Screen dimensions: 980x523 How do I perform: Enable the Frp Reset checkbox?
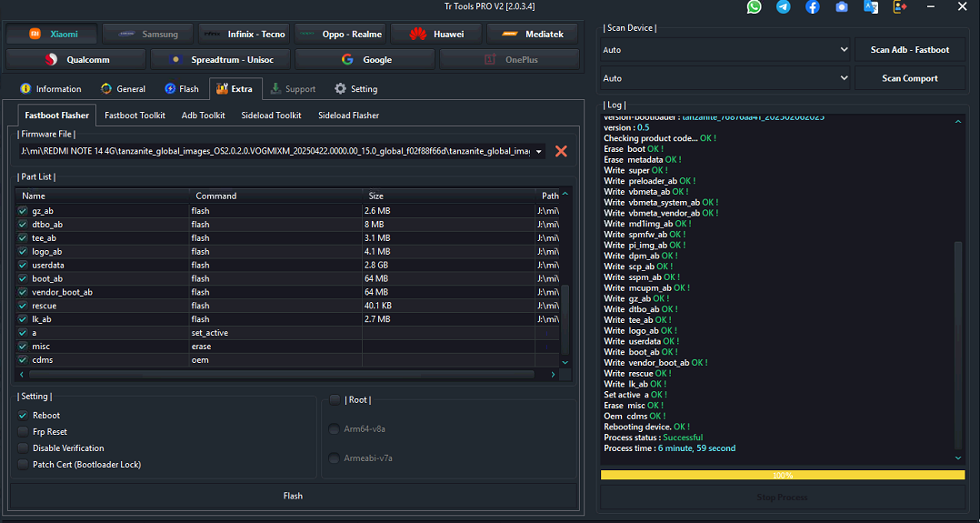(x=23, y=432)
